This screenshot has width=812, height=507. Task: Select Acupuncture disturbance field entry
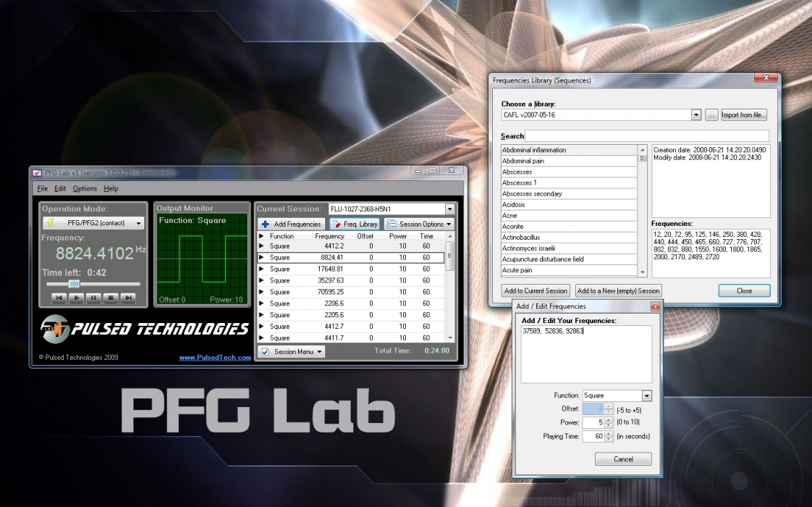tap(569, 259)
